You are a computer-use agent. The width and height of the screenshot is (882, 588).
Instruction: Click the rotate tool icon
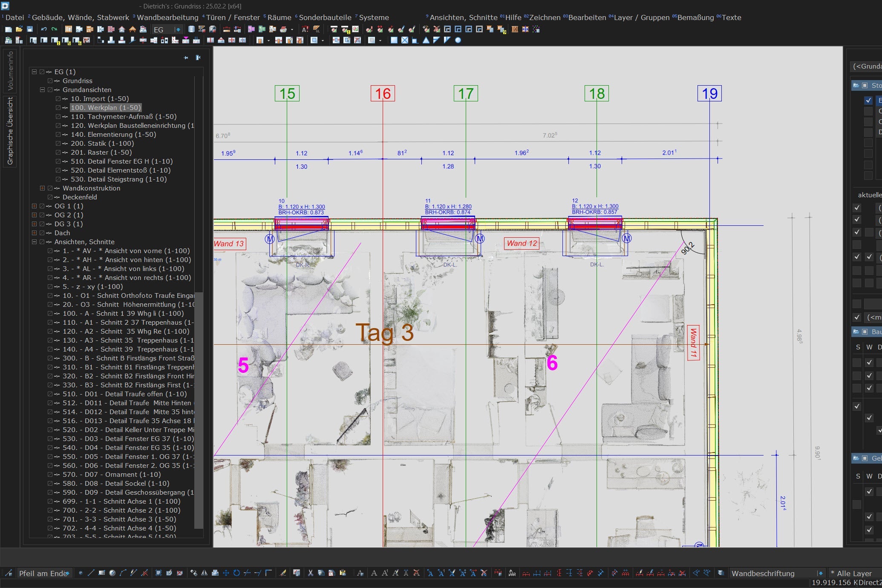coord(236,573)
